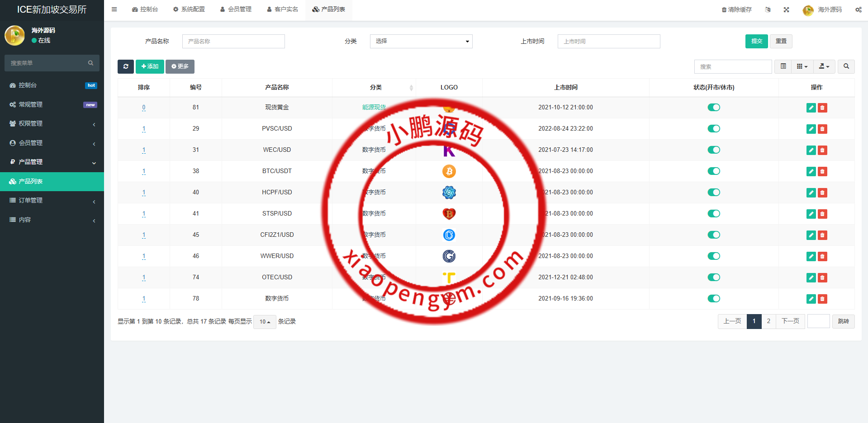868x423 pixels.
Task: Open the 分类 select dropdown
Action: (421, 41)
